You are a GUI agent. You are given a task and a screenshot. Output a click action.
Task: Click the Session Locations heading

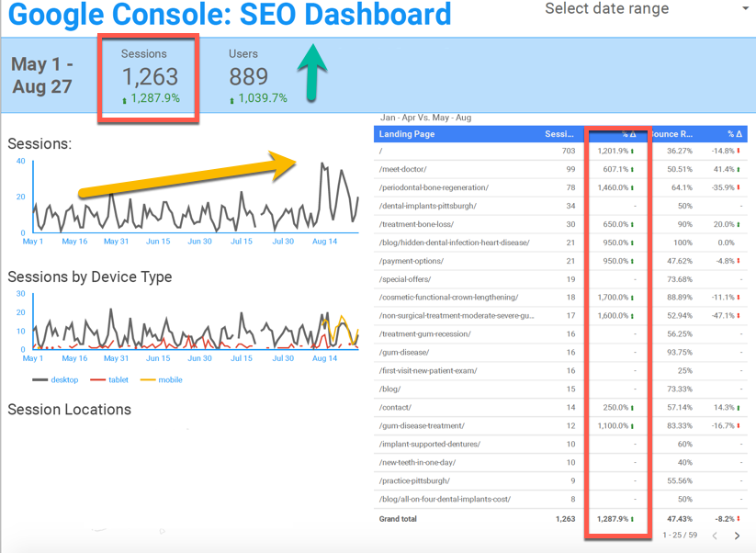(70, 410)
